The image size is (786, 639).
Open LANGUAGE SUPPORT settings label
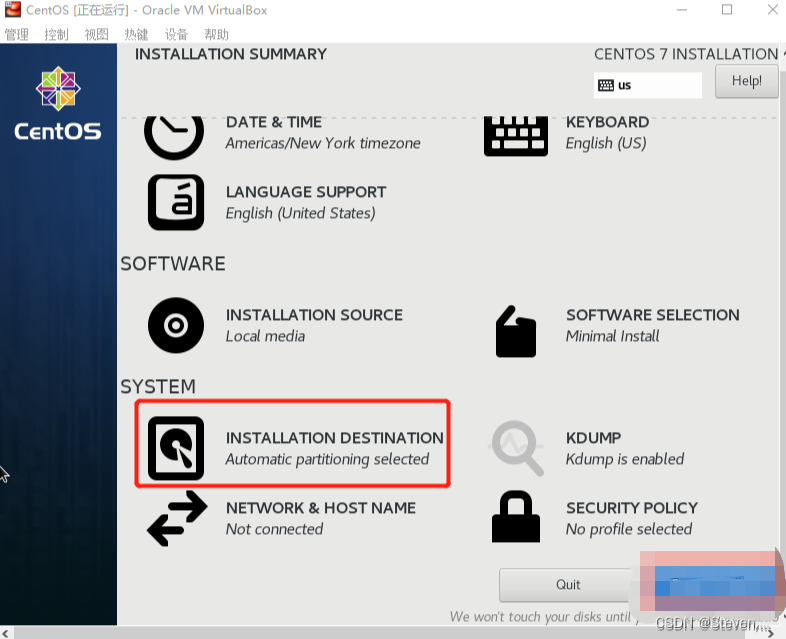point(306,192)
